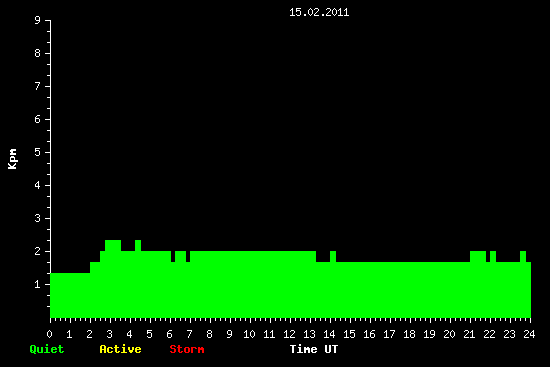Screen dimensions: 550x367
Task: Select the 21 hour tick label
Action: click(469, 334)
